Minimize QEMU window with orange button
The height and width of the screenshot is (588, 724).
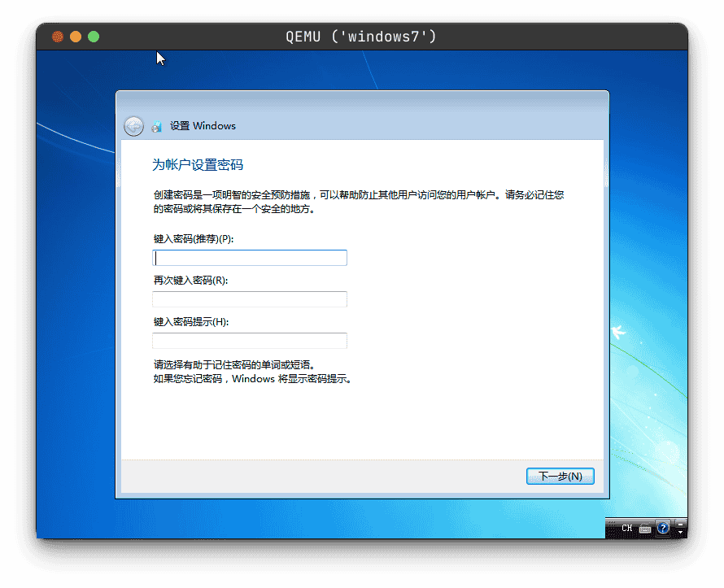pyautogui.click(x=76, y=37)
